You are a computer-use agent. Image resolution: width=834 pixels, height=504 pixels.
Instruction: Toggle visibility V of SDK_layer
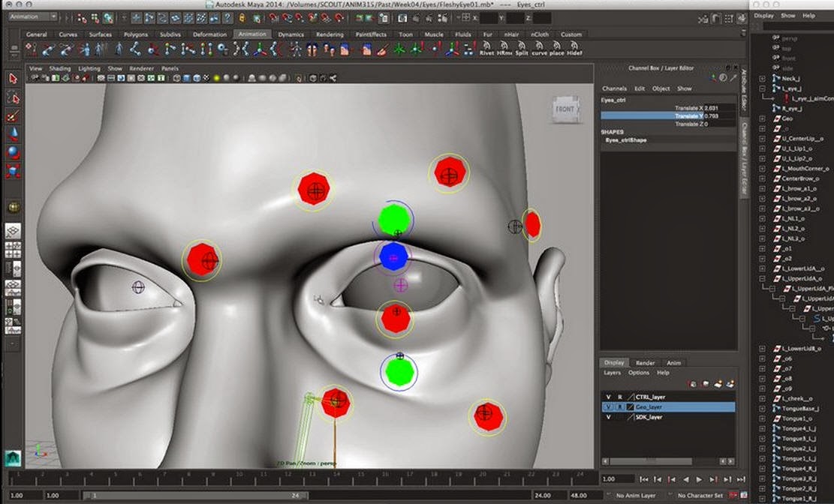tap(609, 417)
